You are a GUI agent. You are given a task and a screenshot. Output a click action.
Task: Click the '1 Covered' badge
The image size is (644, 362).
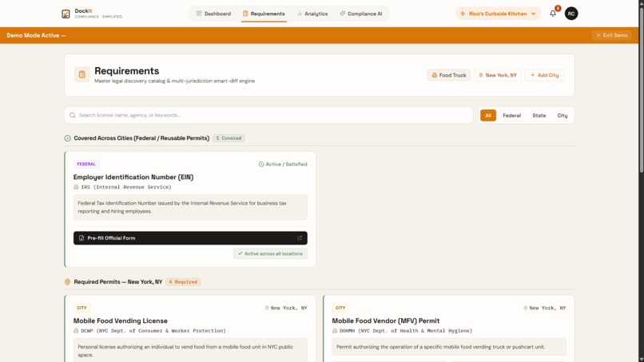[229, 138]
